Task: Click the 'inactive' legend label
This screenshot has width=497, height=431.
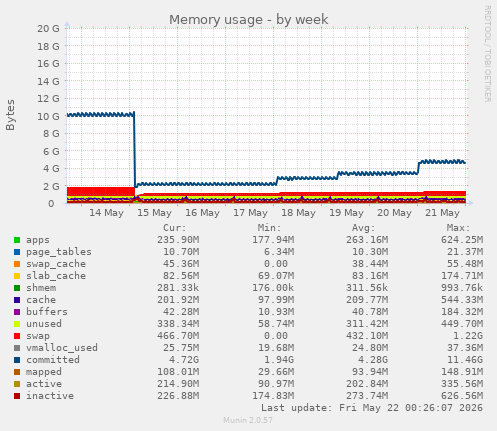Action: coord(50,396)
